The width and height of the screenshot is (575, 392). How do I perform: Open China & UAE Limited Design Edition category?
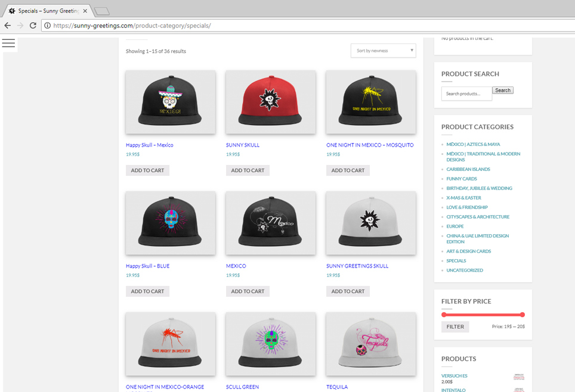[477, 239]
